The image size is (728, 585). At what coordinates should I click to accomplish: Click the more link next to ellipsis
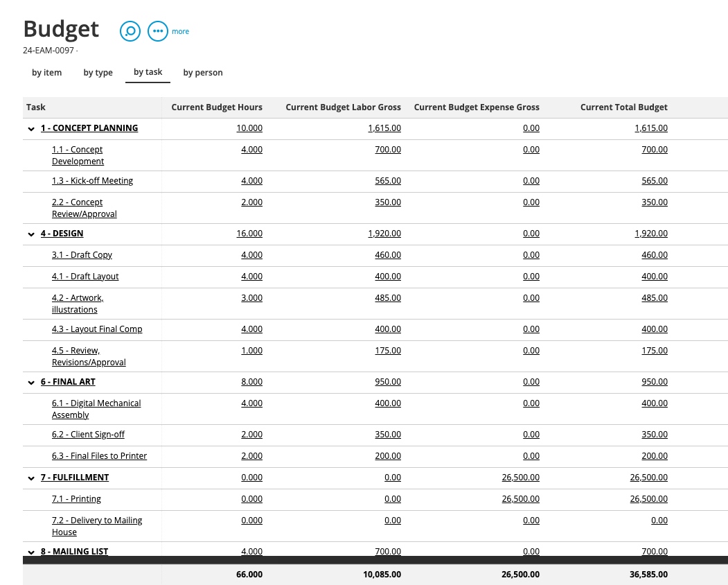180,32
